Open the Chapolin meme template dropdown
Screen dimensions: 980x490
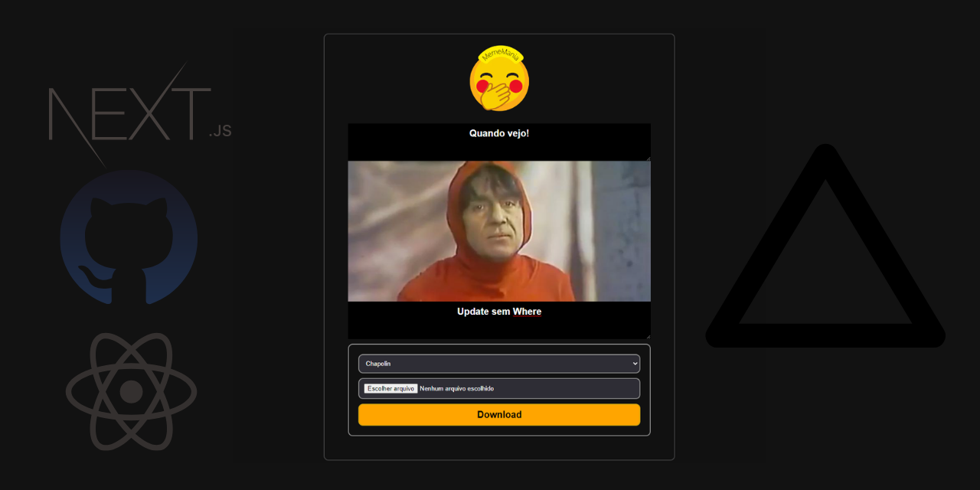[x=499, y=363]
